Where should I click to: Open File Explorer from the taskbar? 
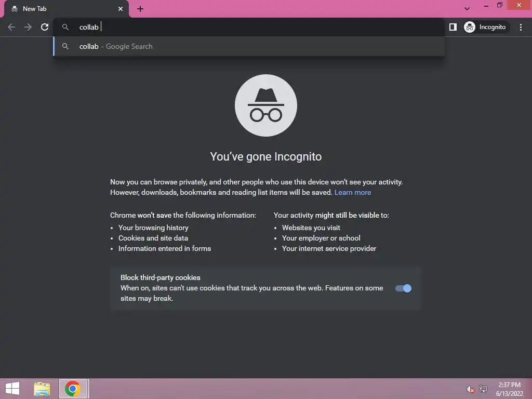click(x=42, y=389)
